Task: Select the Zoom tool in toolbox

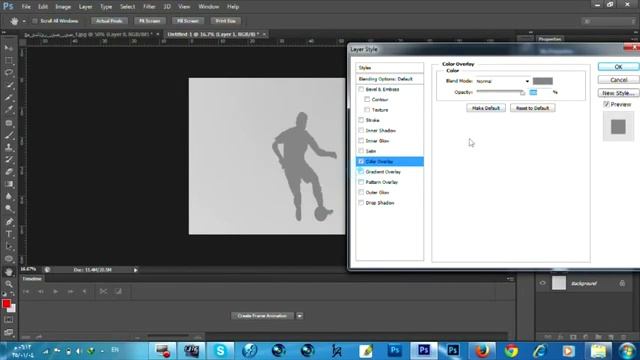Action: tap(9, 284)
